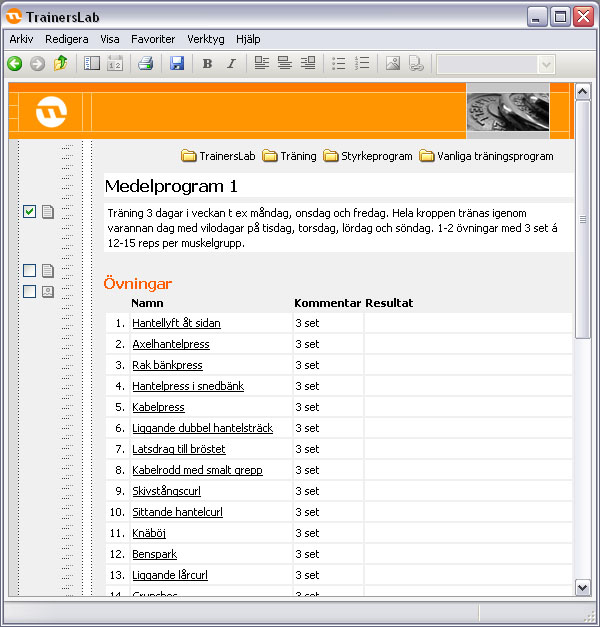Click the Save floppy disk icon
600x627 pixels.
pyautogui.click(x=177, y=64)
